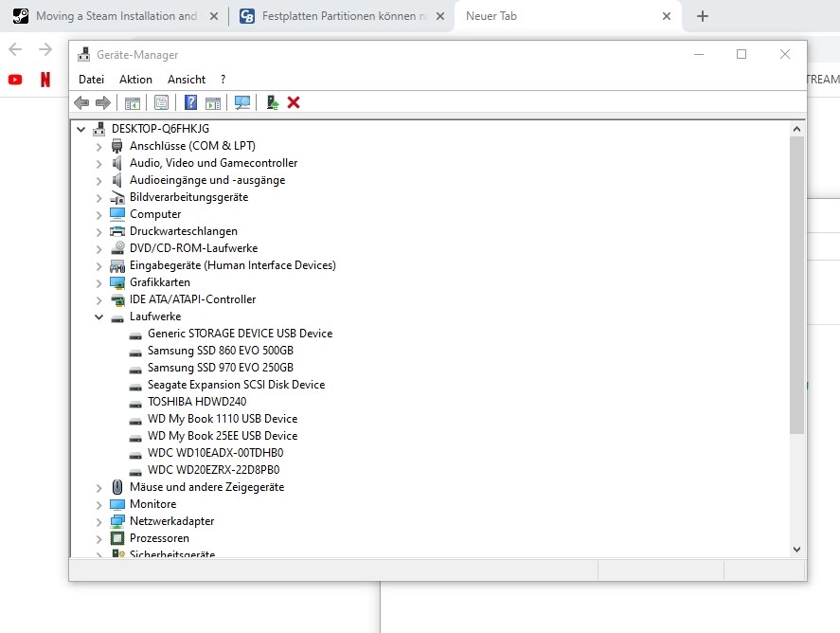Viewport: 840px width, 633px height.
Task: Expand Anschlüsse (COM & LPT)
Action: click(98, 146)
